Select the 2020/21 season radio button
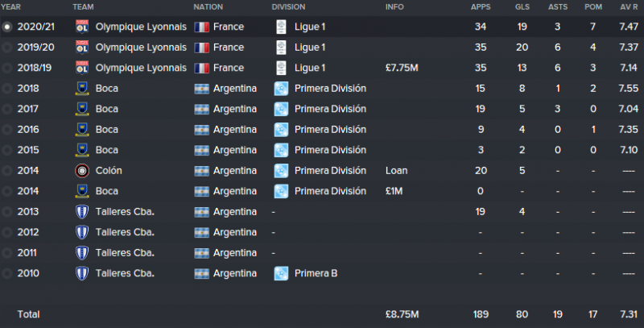 (7, 27)
